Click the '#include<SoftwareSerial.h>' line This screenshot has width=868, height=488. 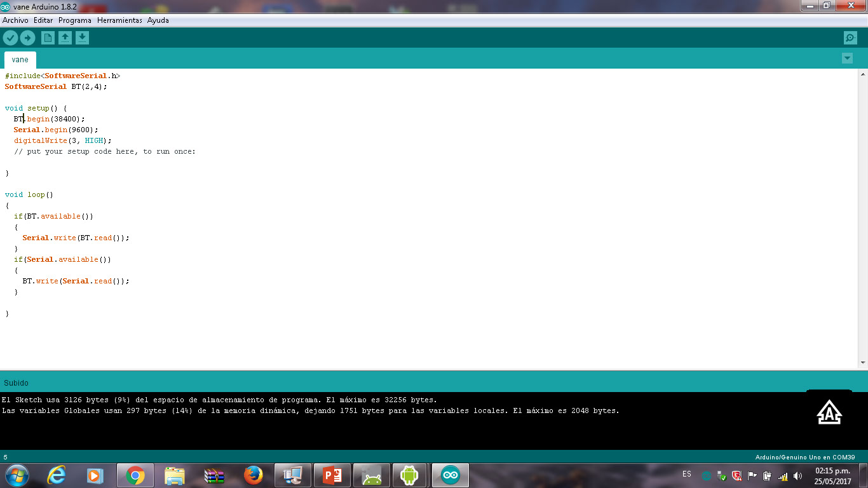[62, 76]
